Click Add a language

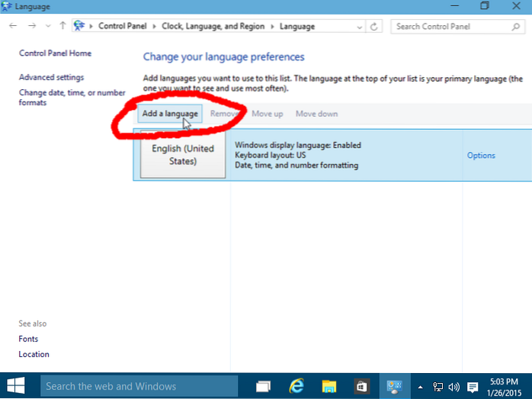click(170, 114)
